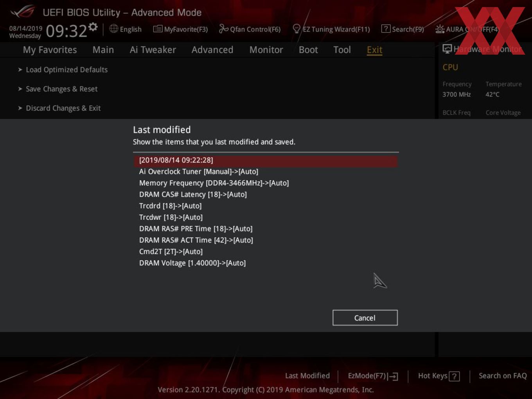Click the settings gear beside the clock
The image size is (532, 399).
coord(93,27)
